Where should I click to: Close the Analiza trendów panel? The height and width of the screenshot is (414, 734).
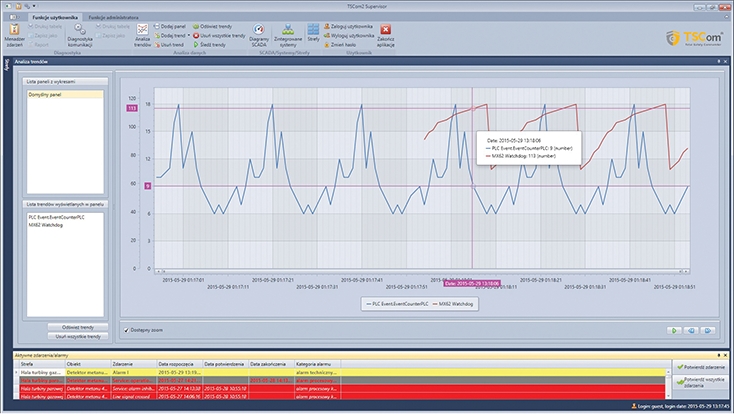point(726,61)
